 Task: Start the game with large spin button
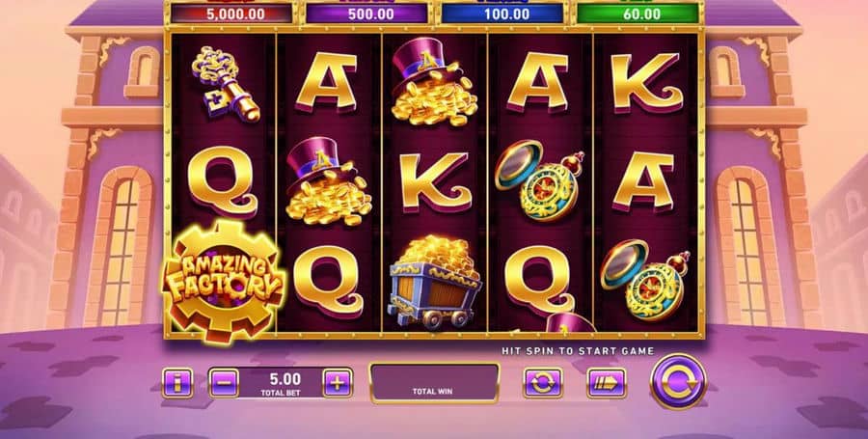678,381
